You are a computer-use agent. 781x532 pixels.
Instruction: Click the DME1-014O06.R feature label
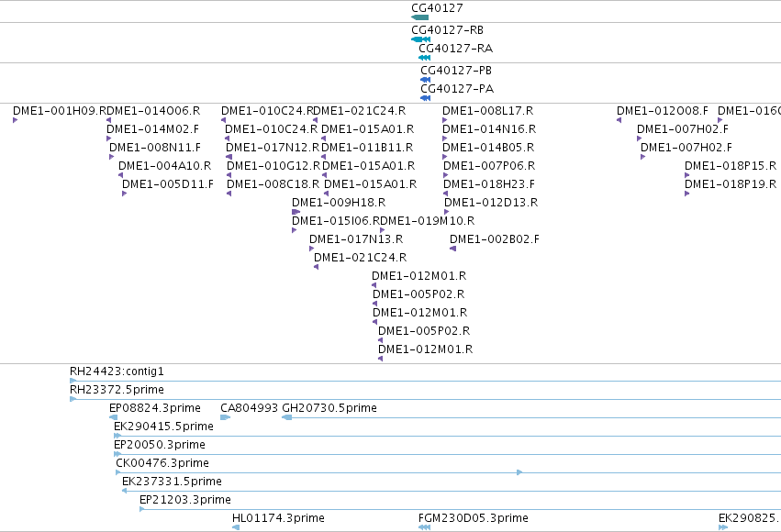coord(153,110)
